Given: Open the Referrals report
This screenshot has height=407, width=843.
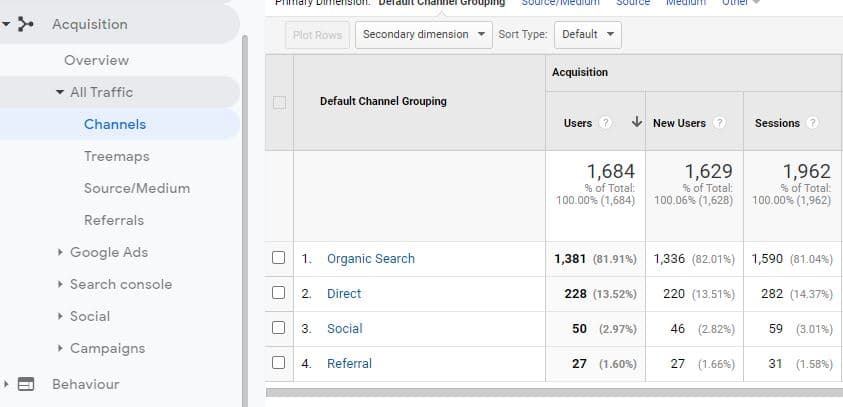Looking at the screenshot, I should 114,220.
